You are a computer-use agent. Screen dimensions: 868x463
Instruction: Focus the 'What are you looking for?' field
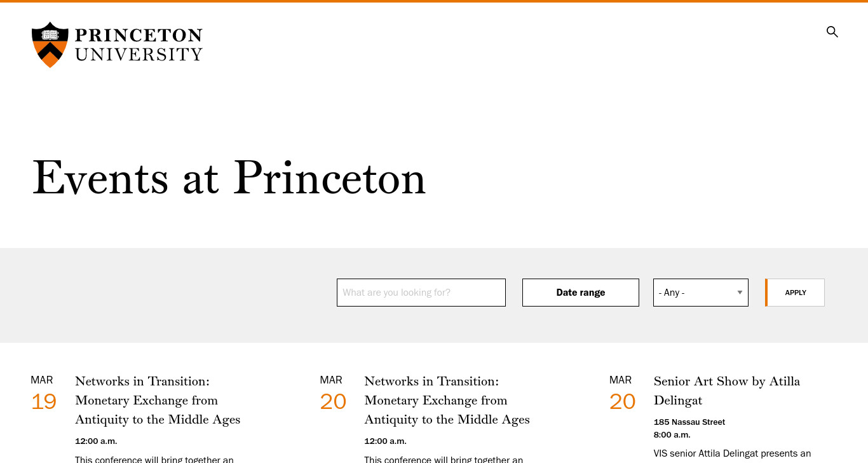[x=421, y=293]
